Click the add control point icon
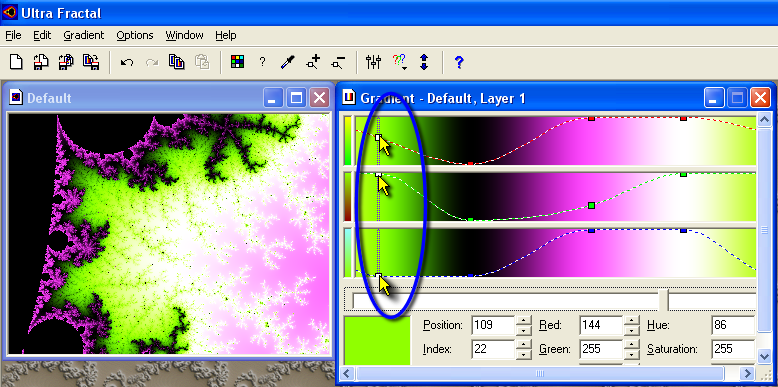This screenshot has height=387, width=778. pyautogui.click(x=313, y=62)
